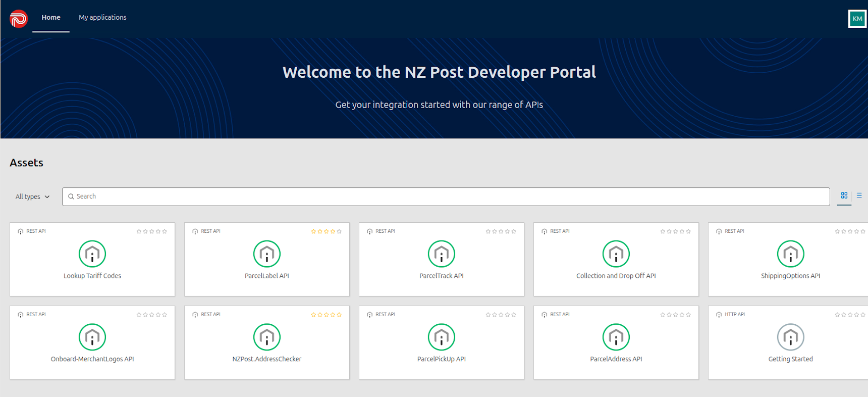The image size is (868, 397).
Task: Open Collection and Drop Off API
Action: coord(616,276)
